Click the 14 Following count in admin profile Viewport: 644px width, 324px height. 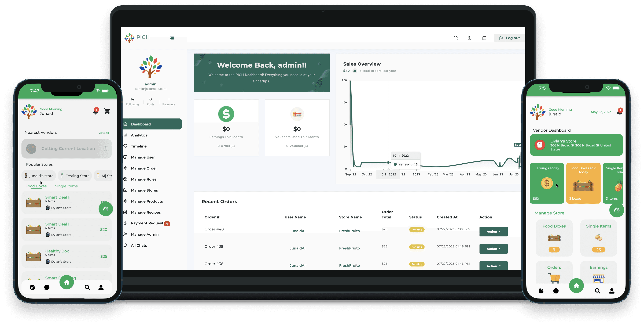pos(132,99)
